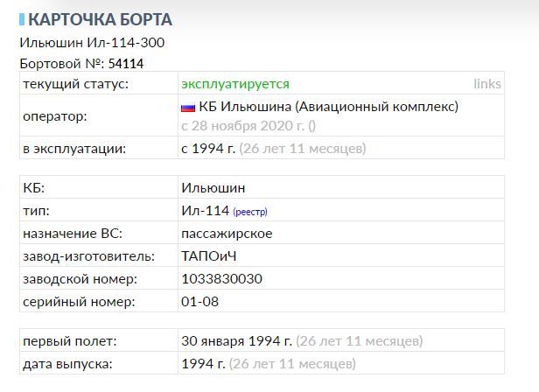Click factory number 1033830030
This screenshot has height=392, width=539.
tap(221, 279)
